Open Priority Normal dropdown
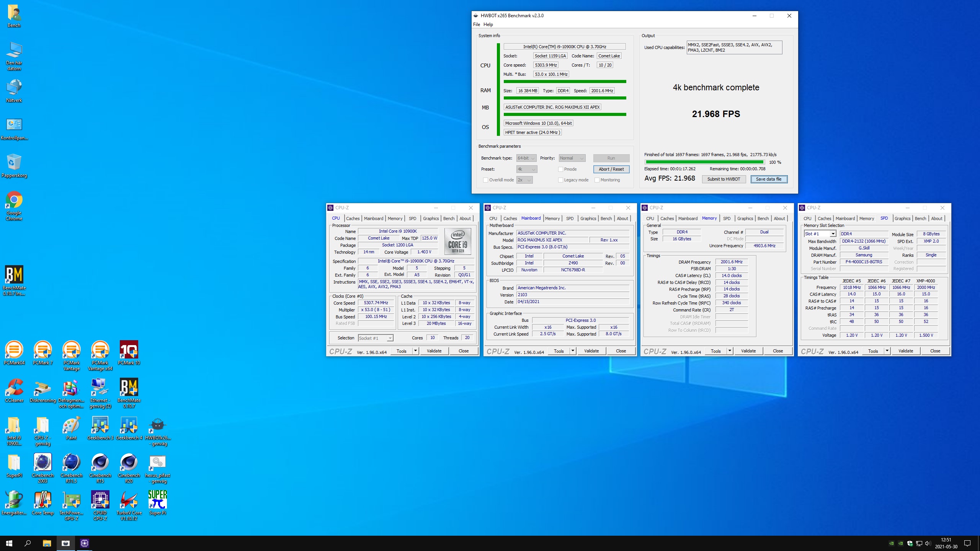This screenshot has width=980, height=551. pyautogui.click(x=572, y=158)
